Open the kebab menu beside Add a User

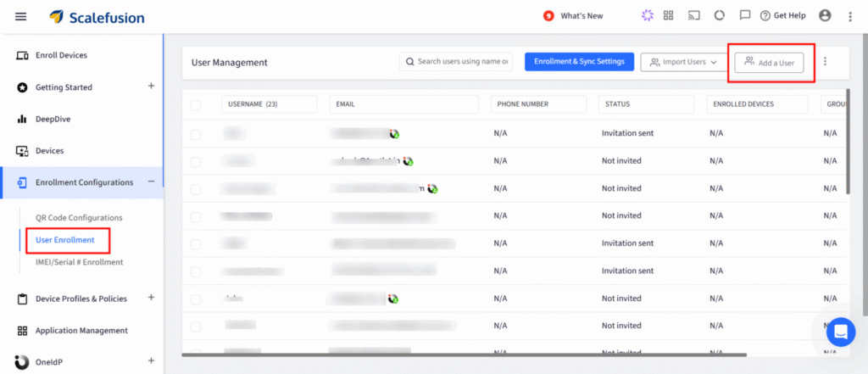(825, 62)
